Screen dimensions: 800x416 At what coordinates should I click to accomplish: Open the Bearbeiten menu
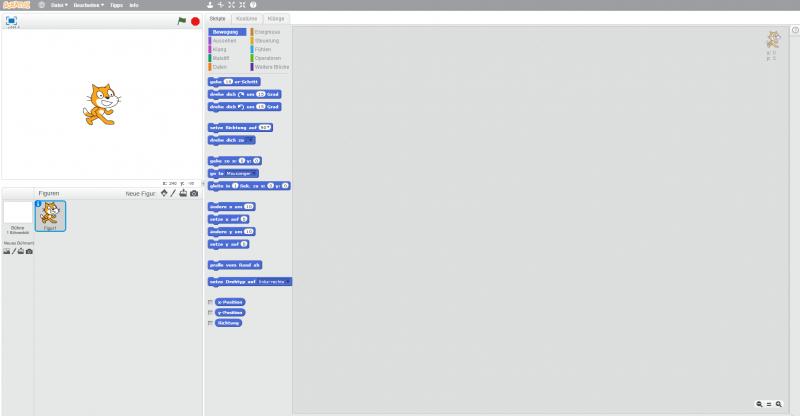pyautogui.click(x=88, y=5)
